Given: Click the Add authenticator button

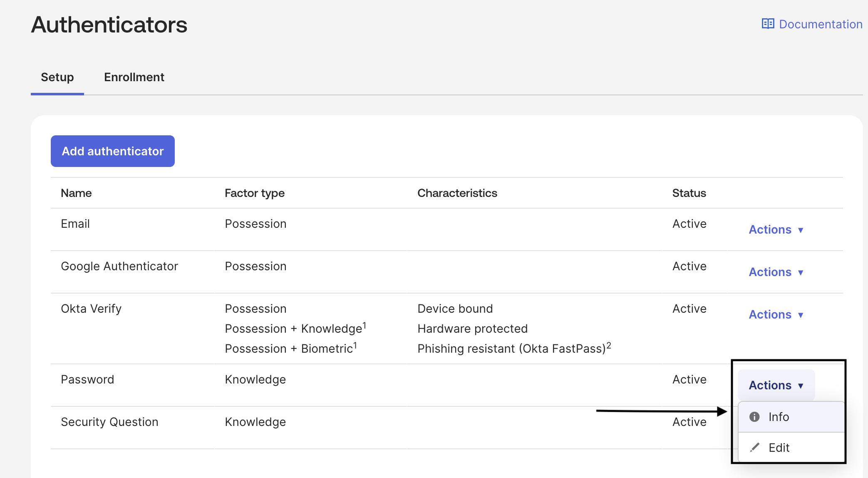Looking at the screenshot, I should coord(112,151).
